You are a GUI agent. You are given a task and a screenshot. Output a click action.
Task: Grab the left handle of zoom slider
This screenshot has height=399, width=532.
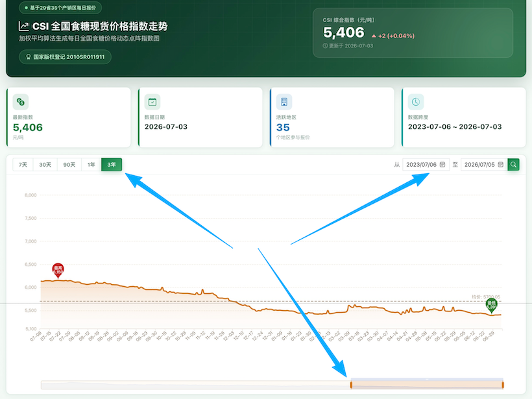coord(351,385)
